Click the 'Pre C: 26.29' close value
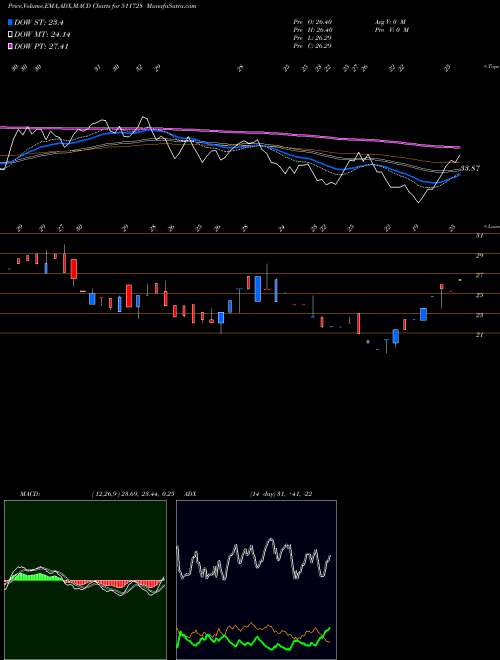500x660 pixels. [x=313, y=46]
